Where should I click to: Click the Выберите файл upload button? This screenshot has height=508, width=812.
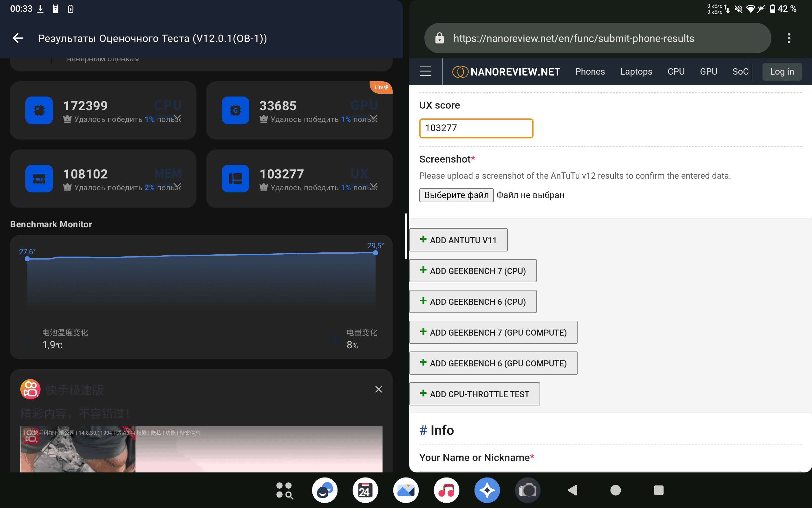(x=456, y=195)
